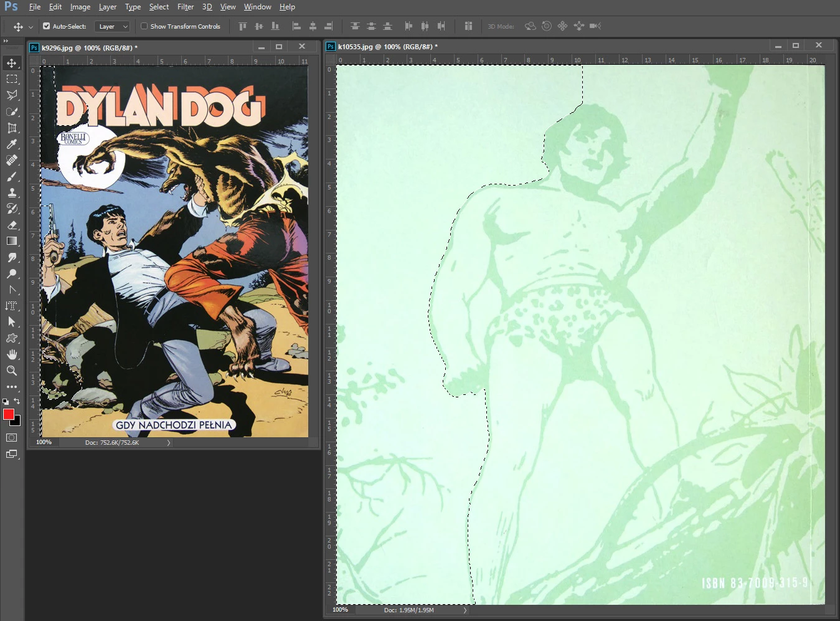Click Align vertical centers icon
The image size is (840, 621).
(259, 26)
